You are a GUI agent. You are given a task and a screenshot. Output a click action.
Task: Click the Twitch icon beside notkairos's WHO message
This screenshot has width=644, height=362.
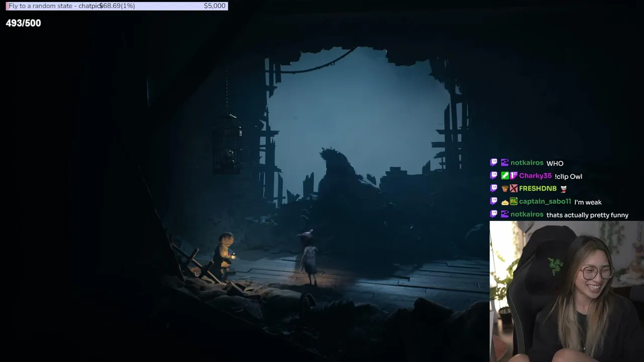tap(494, 162)
